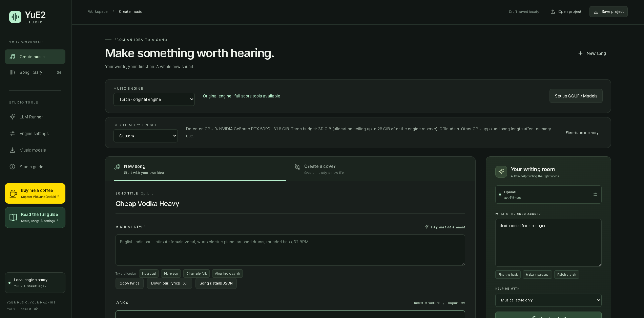The image size is (644, 318).
Task: Select the Cinematic folk style chip
Action: click(x=196, y=274)
